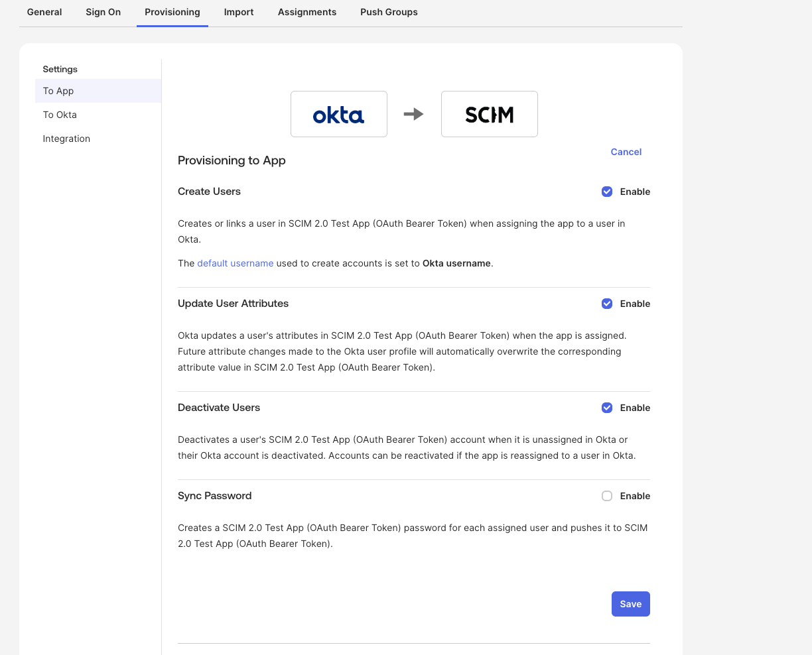Click the Save button
The height and width of the screenshot is (655, 812).
coord(631,604)
